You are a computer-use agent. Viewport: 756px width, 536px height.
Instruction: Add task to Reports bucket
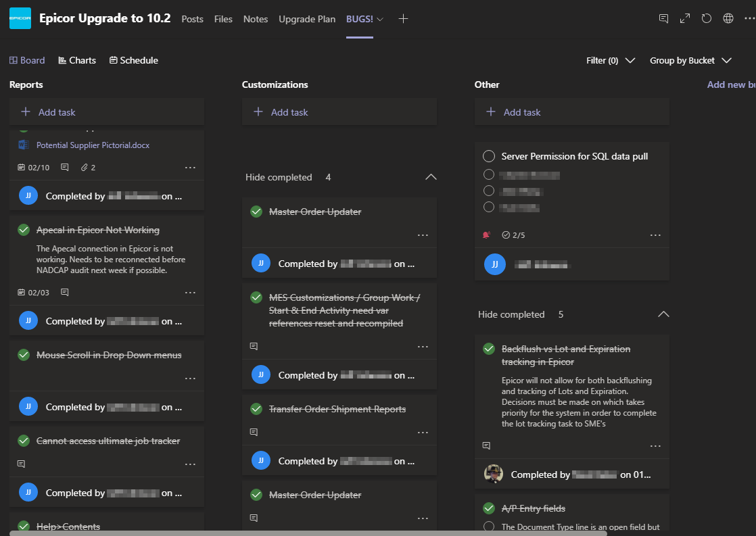[107, 112]
